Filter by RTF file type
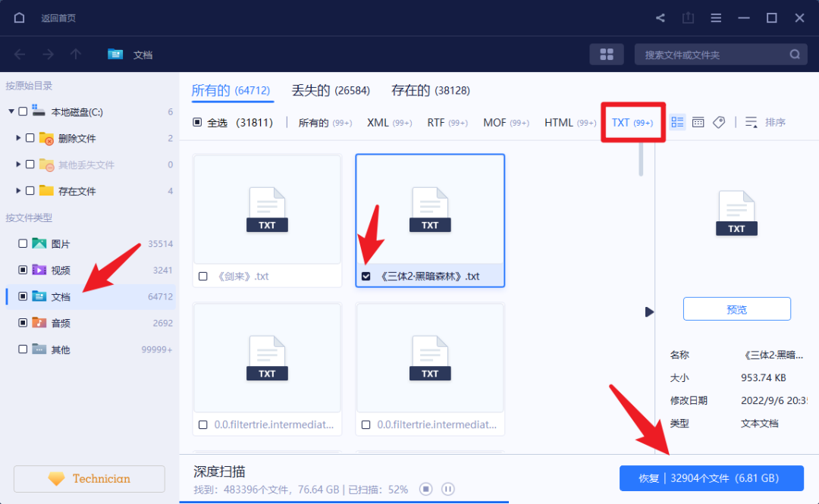Image resolution: width=819 pixels, height=504 pixels. [x=447, y=122]
